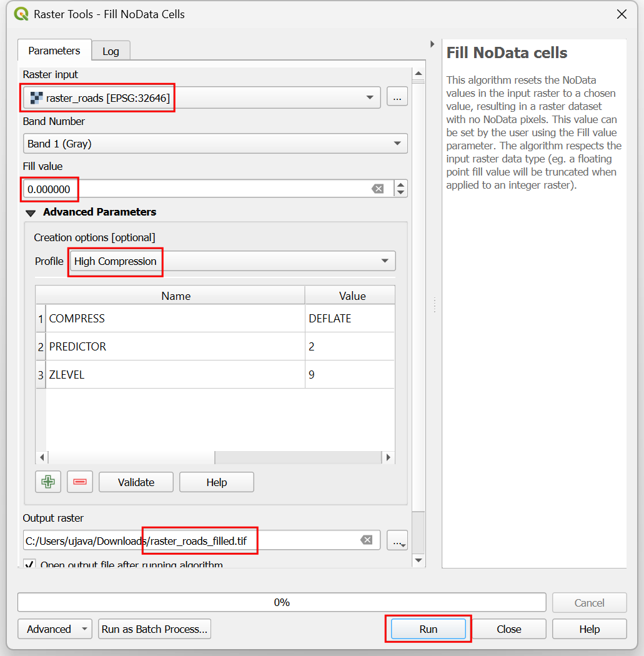Clear the Fill value field
Screen dimensions: 644x656
pyautogui.click(x=378, y=189)
